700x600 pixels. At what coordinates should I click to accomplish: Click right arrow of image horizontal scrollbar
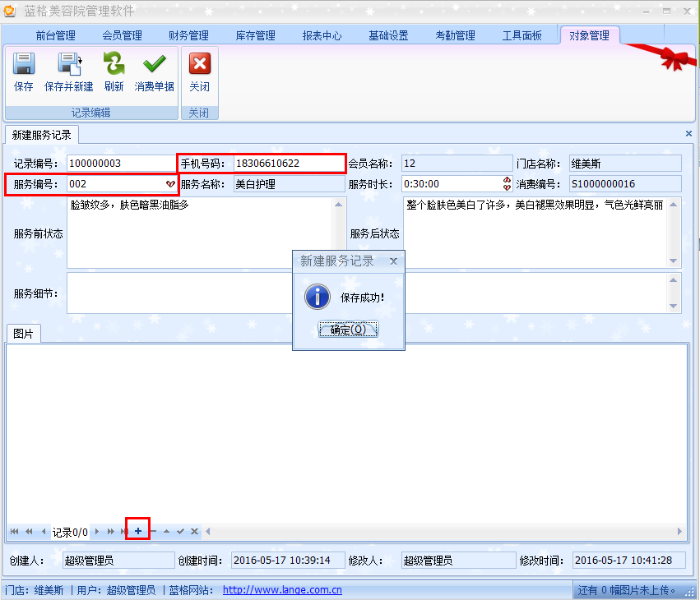coord(679,531)
